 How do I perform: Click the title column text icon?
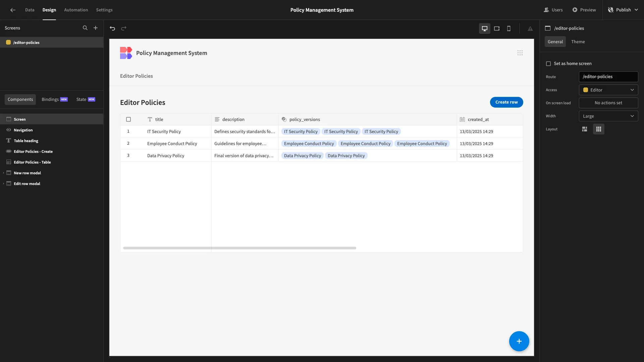(150, 120)
